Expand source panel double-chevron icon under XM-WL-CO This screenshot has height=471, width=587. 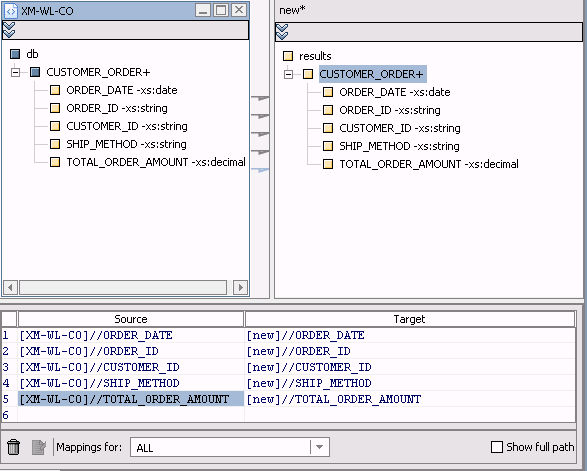click(x=9, y=30)
